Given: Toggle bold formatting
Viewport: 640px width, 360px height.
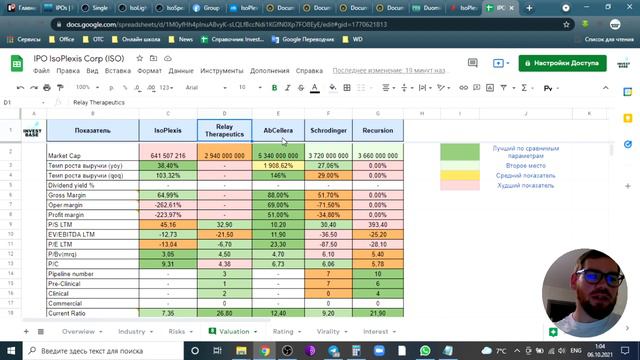Looking at the screenshot, I should [x=274, y=88].
